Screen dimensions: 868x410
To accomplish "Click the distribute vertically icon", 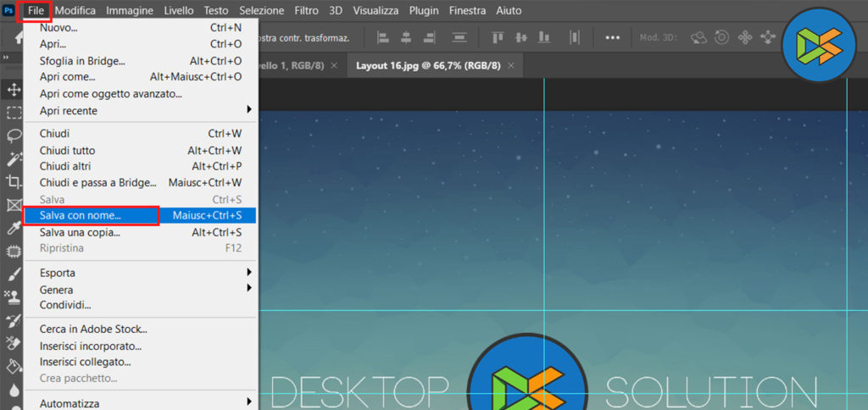I will point(460,37).
